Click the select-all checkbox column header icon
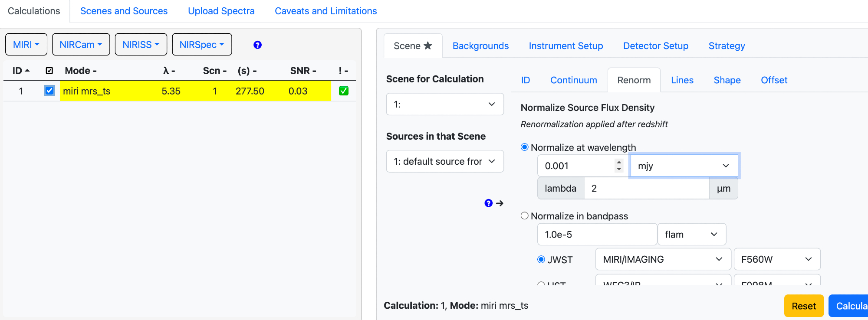Image resolution: width=868 pixels, height=320 pixels. tap(49, 71)
